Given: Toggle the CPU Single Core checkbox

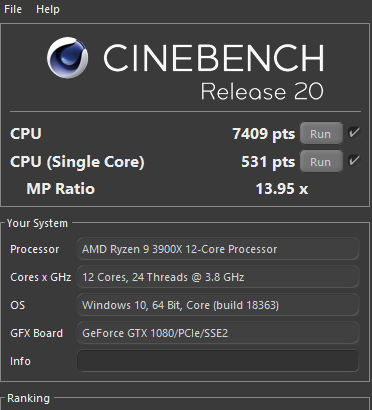Looking at the screenshot, I should (354, 161).
